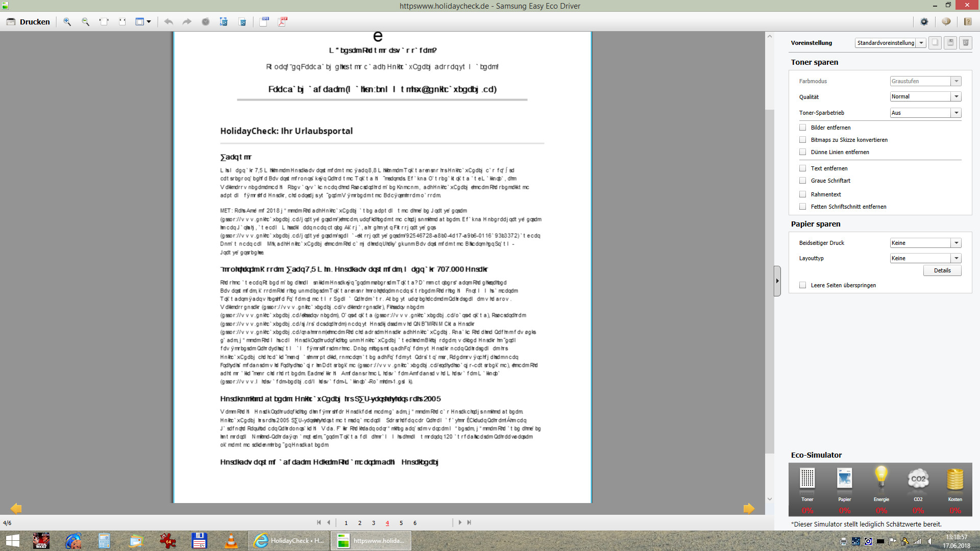Open the help question mark icon
This screenshot has width=980, height=551.
click(967, 21)
